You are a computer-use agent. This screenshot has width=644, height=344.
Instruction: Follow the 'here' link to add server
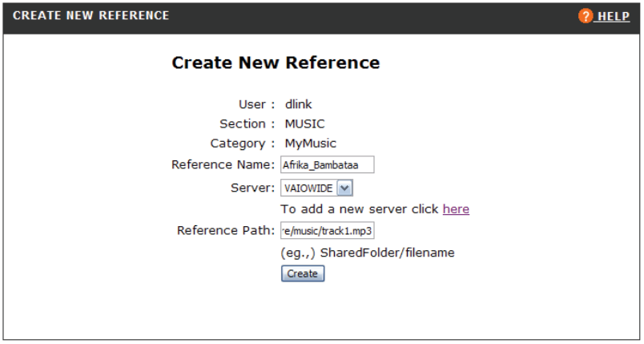[x=456, y=209]
